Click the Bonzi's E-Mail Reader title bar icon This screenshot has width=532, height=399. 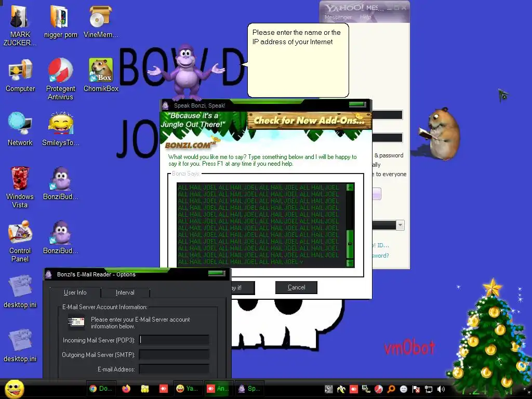[x=48, y=274]
